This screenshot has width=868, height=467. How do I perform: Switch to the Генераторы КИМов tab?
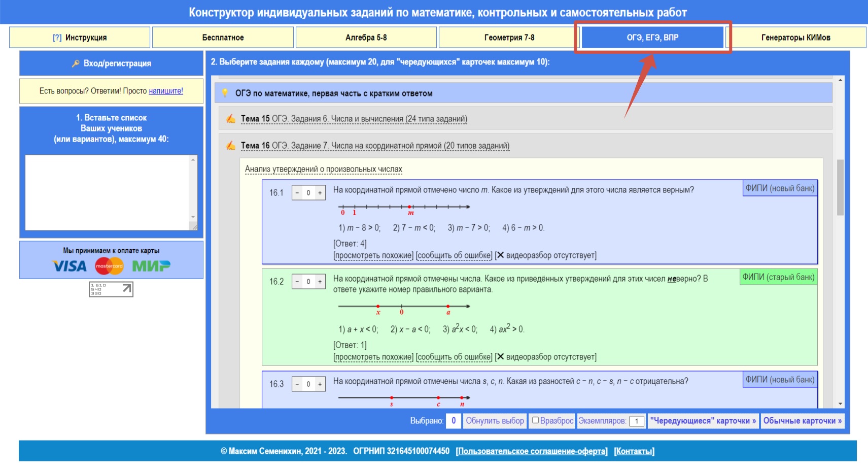tap(795, 38)
